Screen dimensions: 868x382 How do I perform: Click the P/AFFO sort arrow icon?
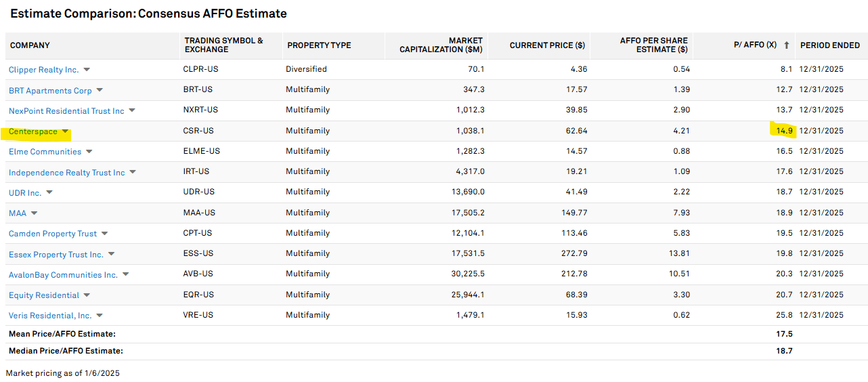coord(786,45)
